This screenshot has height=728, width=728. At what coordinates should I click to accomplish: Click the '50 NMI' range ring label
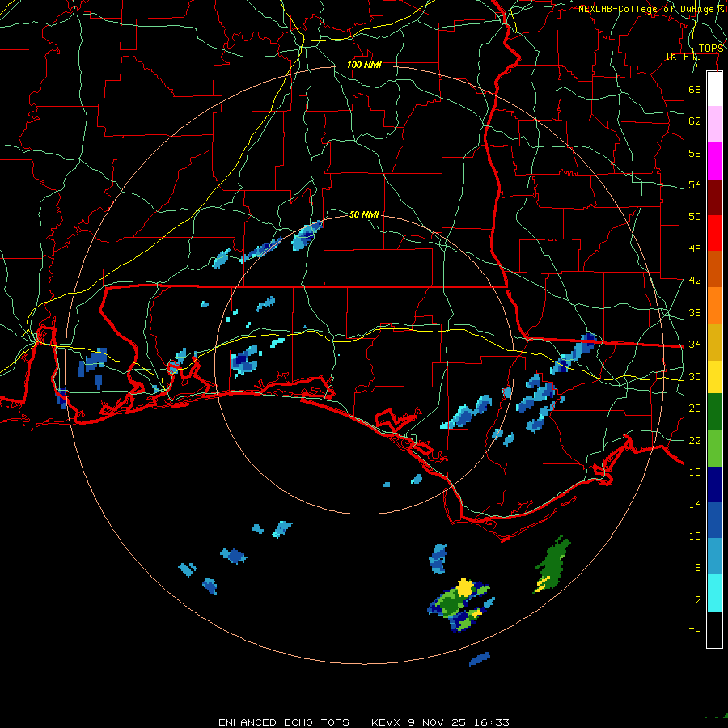coord(364,214)
